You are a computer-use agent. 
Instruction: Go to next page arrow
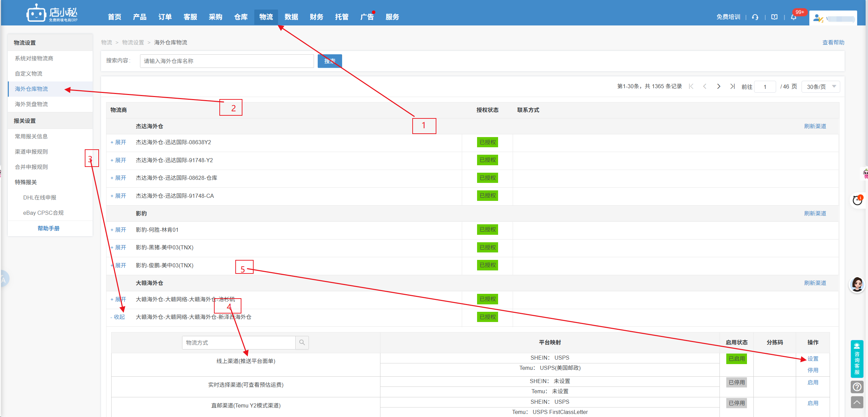pos(718,87)
